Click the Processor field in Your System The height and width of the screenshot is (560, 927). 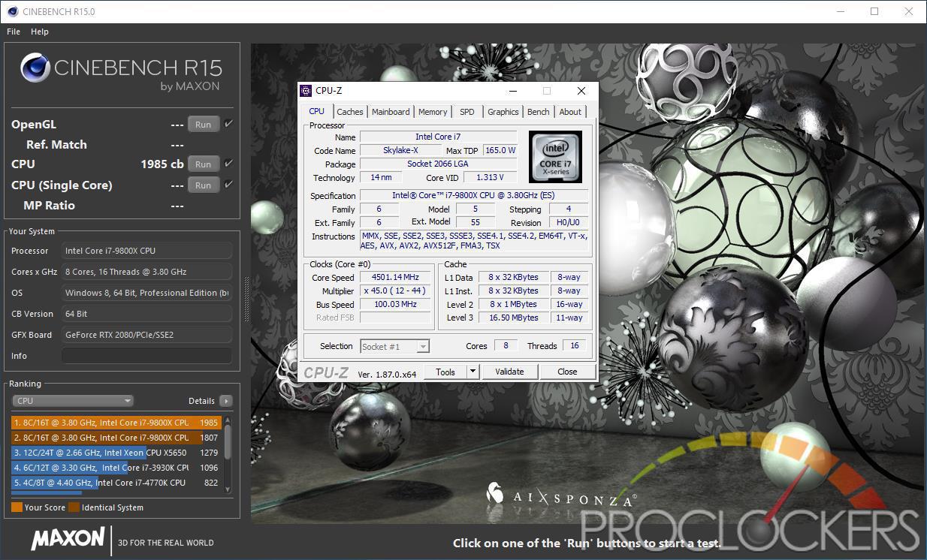[x=146, y=251]
